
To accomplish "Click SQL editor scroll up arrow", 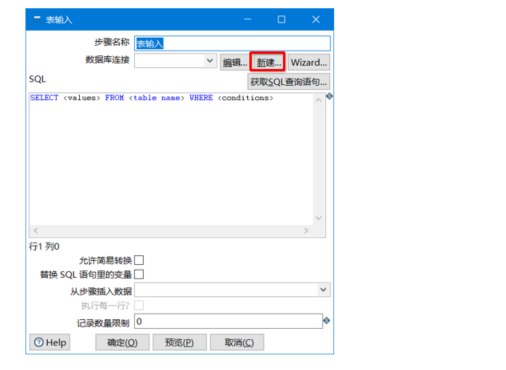I will pyautogui.click(x=319, y=100).
